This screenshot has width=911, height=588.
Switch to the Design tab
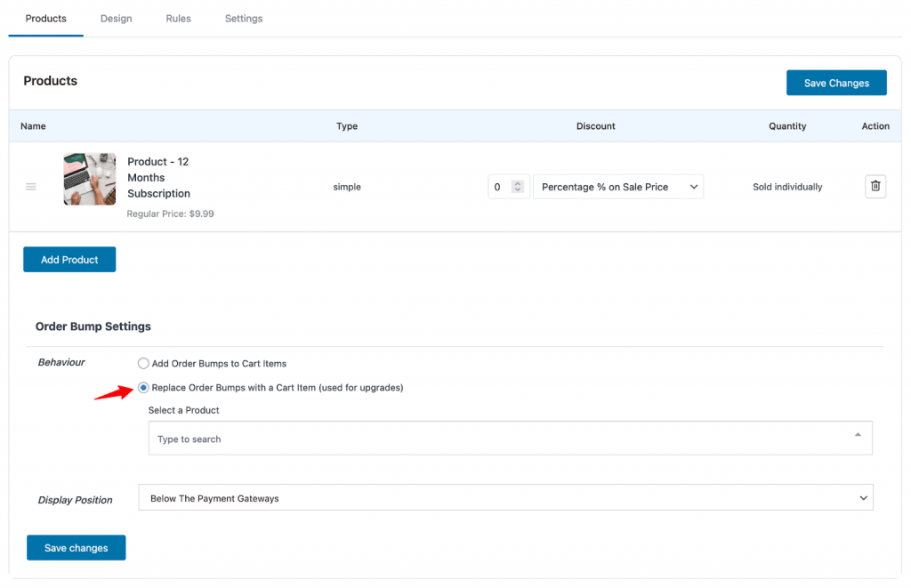(117, 19)
